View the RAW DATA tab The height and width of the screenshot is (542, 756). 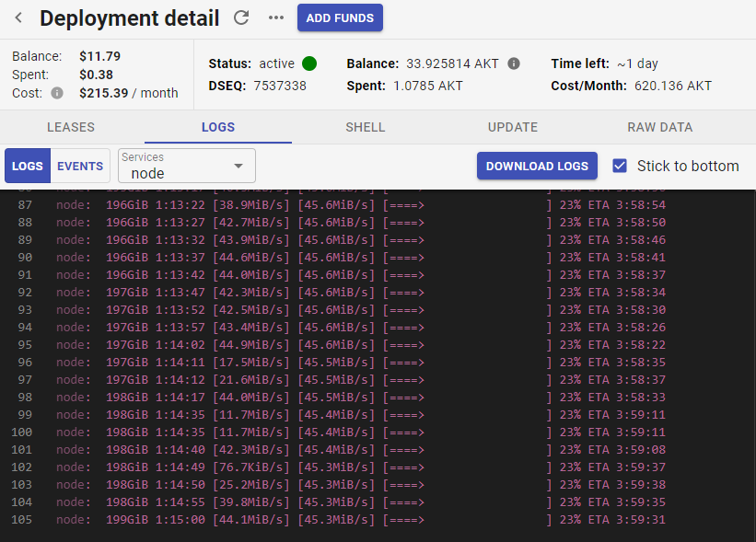point(659,127)
